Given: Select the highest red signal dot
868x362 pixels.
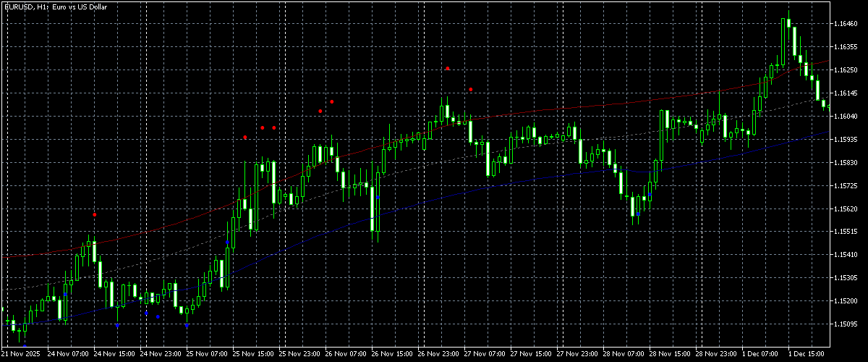Looking at the screenshot, I should (448, 68).
